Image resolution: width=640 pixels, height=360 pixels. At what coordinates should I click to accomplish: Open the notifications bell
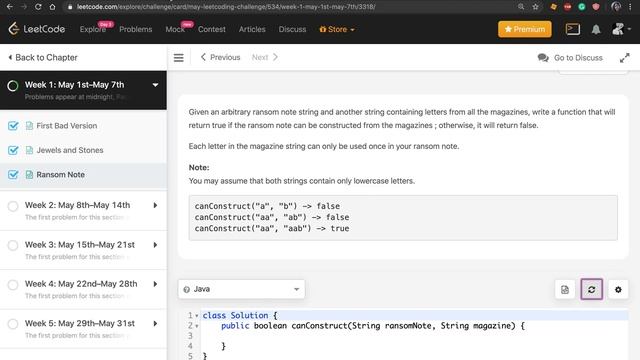point(596,29)
